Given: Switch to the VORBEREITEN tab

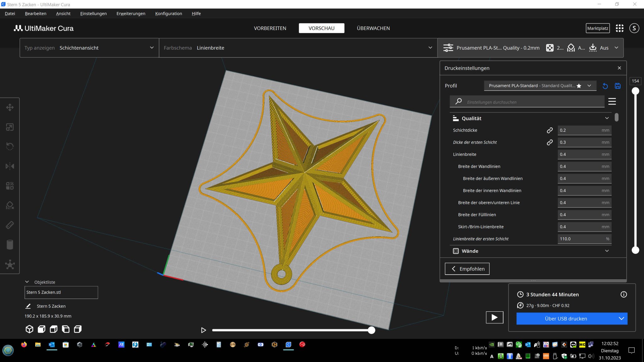Looking at the screenshot, I should (270, 28).
